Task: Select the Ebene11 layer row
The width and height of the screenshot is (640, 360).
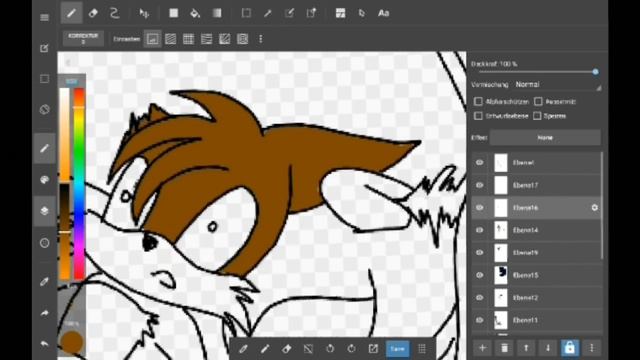Action: pyautogui.click(x=536, y=320)
